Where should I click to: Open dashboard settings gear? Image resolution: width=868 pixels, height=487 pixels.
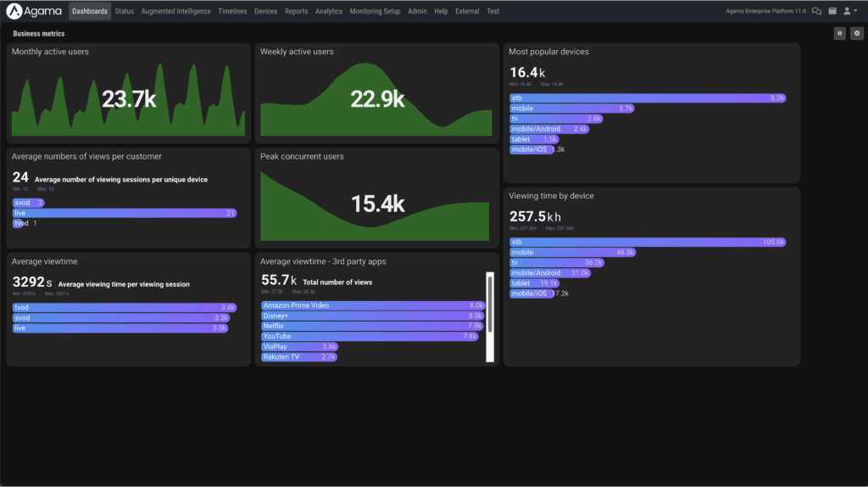coord(857,33)
